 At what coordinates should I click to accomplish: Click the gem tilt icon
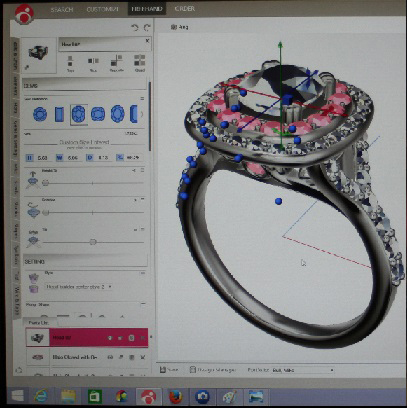33,239
